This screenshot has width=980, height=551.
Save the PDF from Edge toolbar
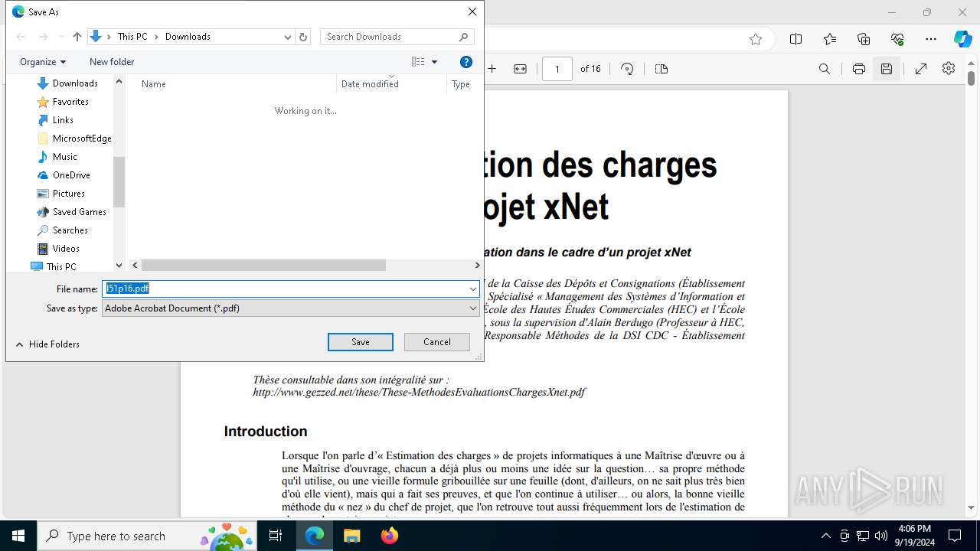pyautogui.click(x=887, y=69)
